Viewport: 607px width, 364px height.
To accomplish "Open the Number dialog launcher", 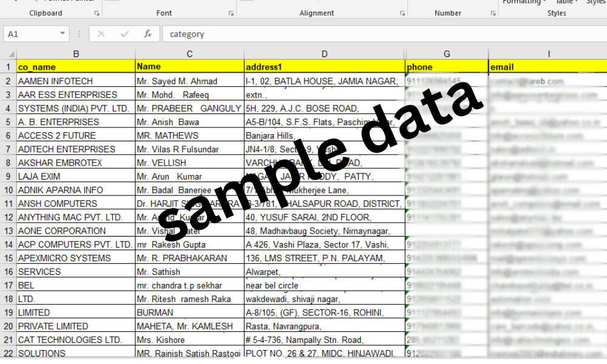I will coord(493,13).
